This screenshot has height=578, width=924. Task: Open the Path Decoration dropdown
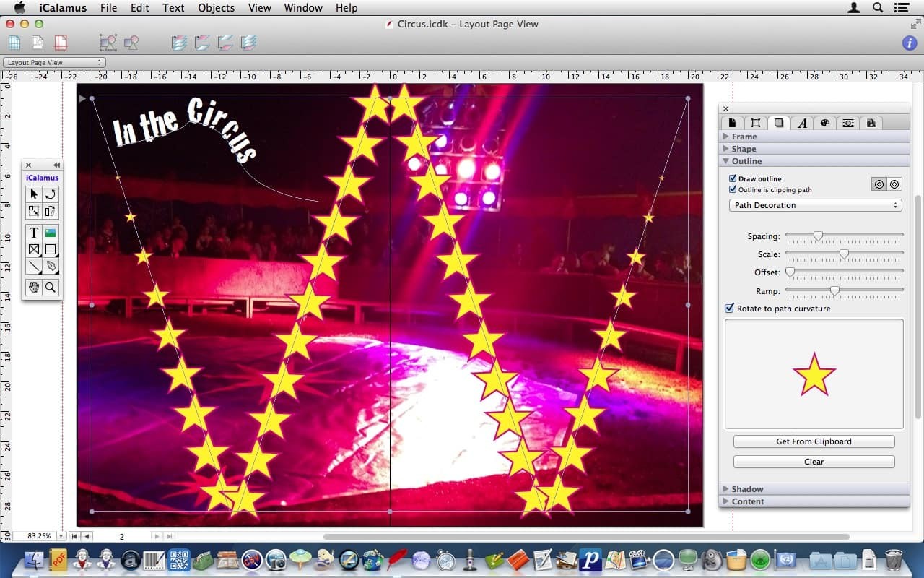click(x=815, y=205)
